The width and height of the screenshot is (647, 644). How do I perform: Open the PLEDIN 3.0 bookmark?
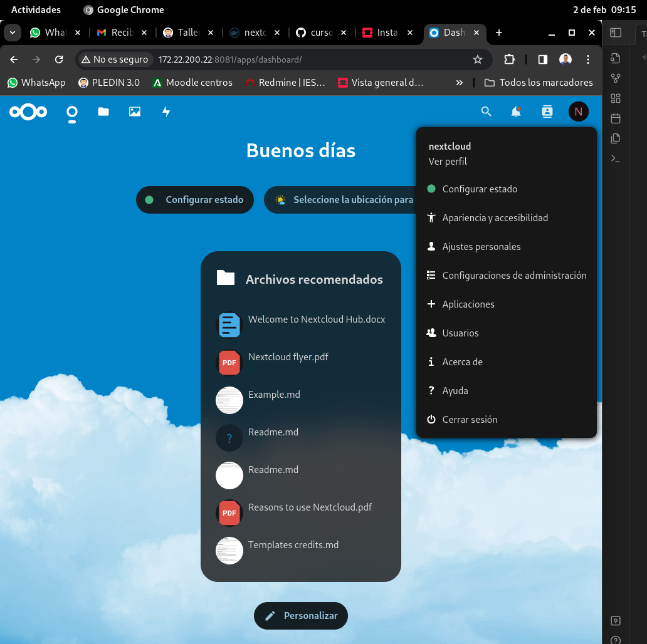(109, 83)
